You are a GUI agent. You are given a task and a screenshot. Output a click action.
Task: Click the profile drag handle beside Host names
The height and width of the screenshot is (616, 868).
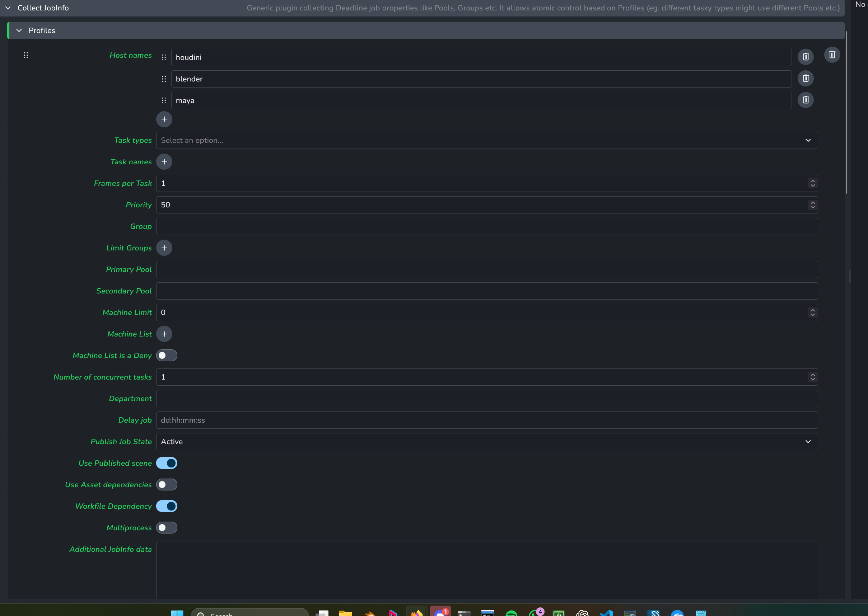pyautogui.click(x=26, y=55)
